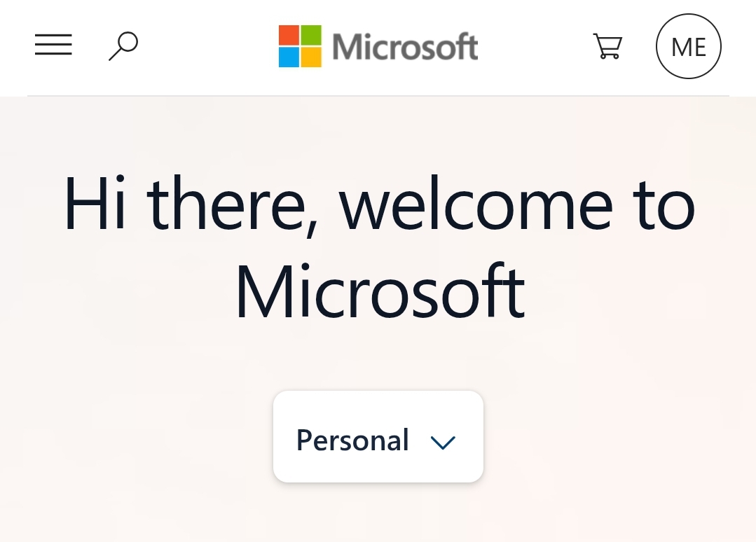Go home via the header Microsoft wordmark
Screen dimensions: 756x542
[405, 47]
